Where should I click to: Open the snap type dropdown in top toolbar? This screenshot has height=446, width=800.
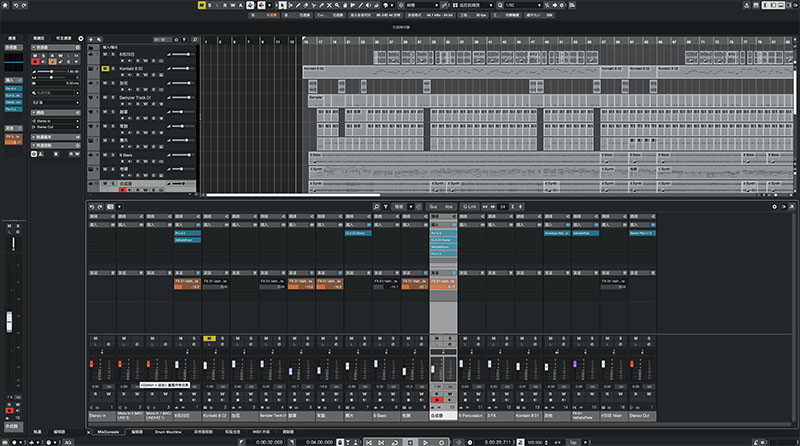click(423, 5)
